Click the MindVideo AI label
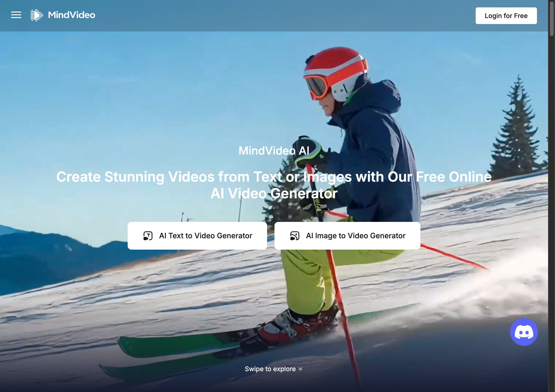Screen dimensions: 555x392 pyautogui.click(x=274, y=150)
